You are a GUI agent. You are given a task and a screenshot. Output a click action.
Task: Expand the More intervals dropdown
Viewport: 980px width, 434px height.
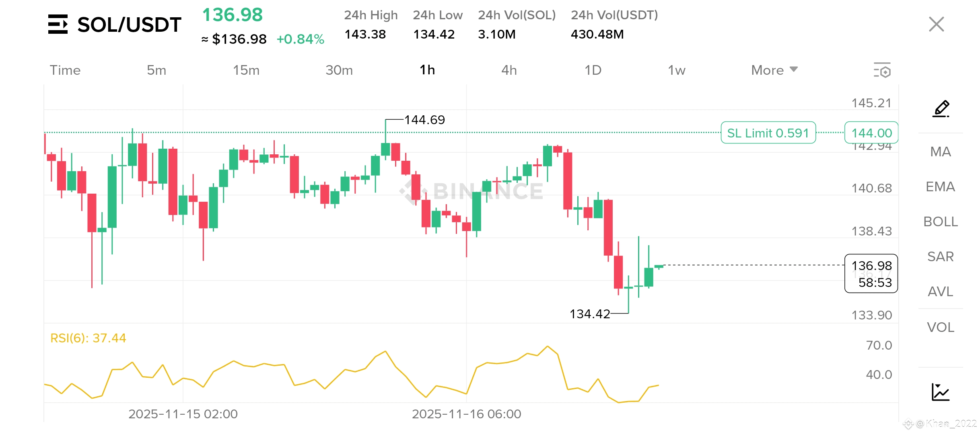[x=774, y=70]
